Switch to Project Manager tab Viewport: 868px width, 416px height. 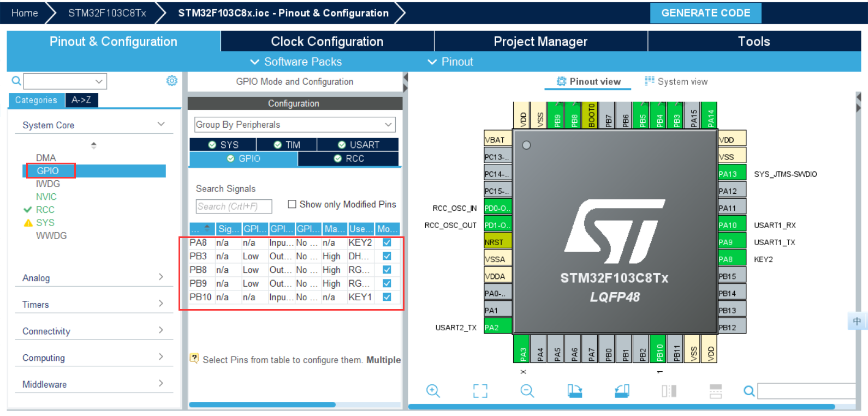click(540, 41)
